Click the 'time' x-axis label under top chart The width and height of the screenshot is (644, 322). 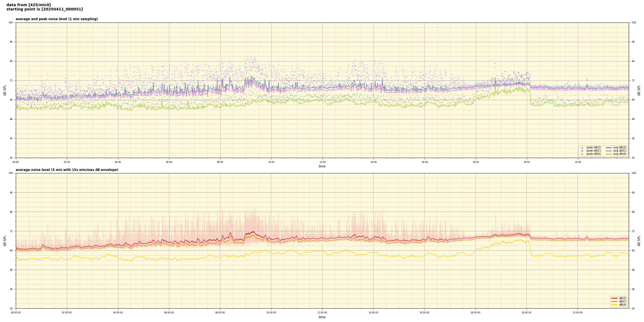pos(322,166)
